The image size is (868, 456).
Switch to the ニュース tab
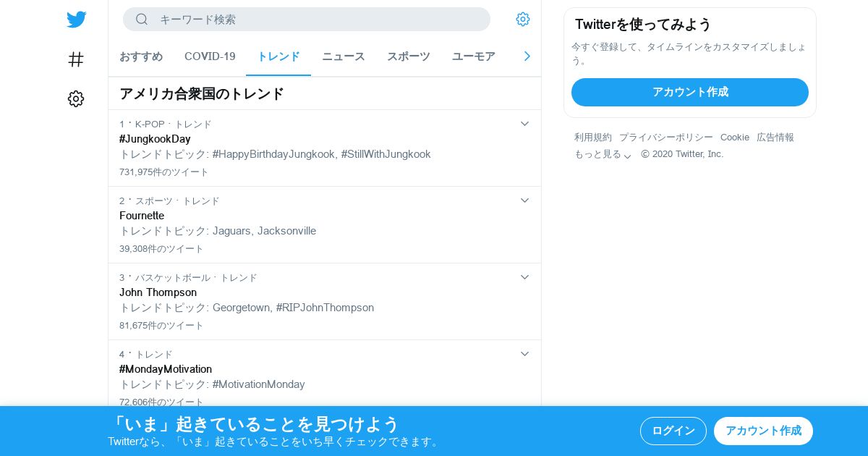[x=344, y=56]
